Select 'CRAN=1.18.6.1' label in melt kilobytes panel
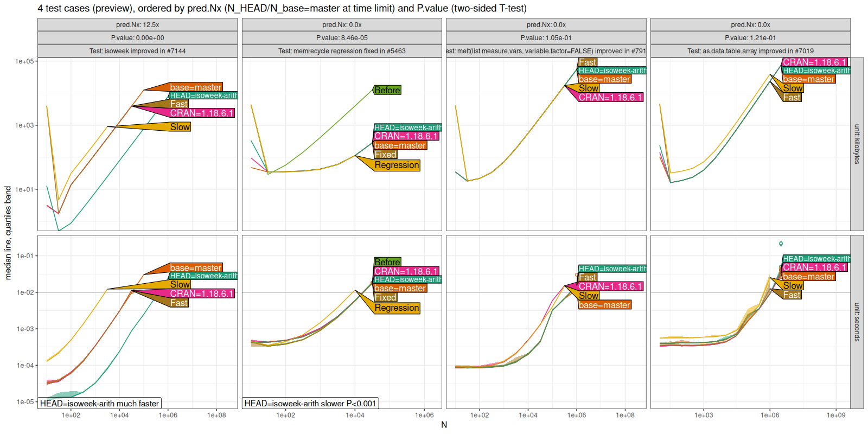868x434 pixels. pyautogui.click(x=610, y=98)
